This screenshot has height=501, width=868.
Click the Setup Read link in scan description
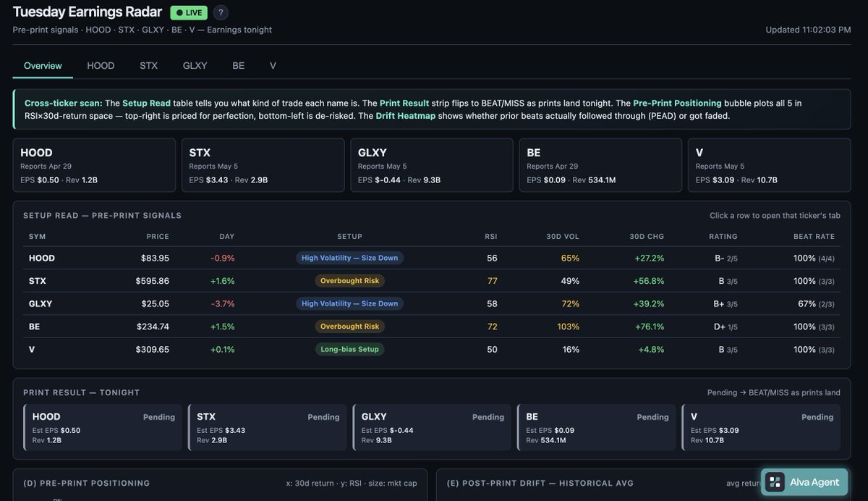click(146, 103)
